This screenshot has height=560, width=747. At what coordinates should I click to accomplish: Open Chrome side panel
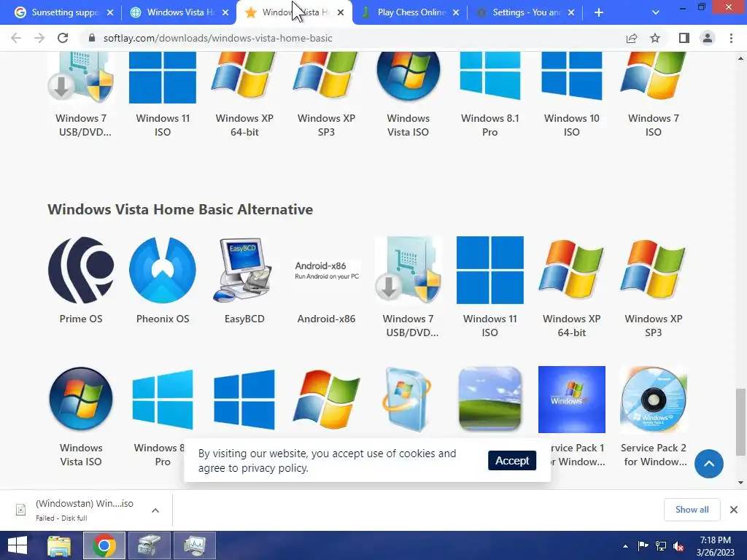[x=684, y=38]
